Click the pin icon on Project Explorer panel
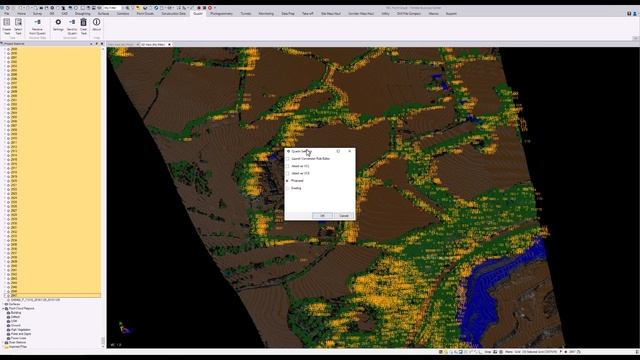Screen dimensions: 640x360 coord(96,44)
